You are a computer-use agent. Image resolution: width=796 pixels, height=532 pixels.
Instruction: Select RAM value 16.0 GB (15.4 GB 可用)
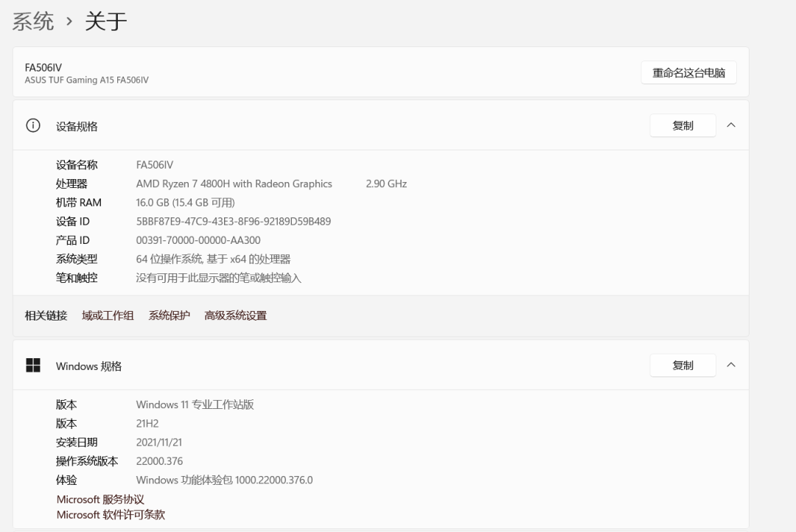185,202
